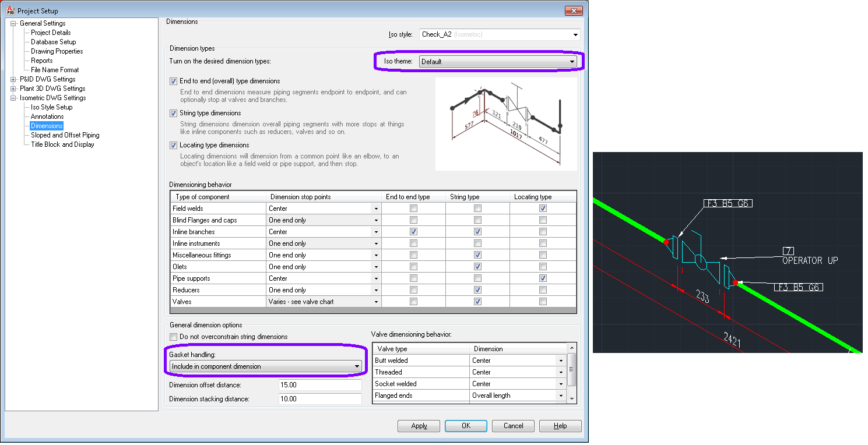Enable Do not overconstrain string dimensions
The height and width of the screenshot is (445, 868).
(173, 336)
